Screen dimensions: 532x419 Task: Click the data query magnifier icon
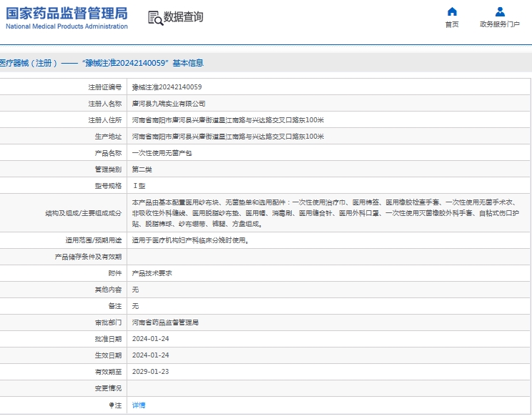154,18
